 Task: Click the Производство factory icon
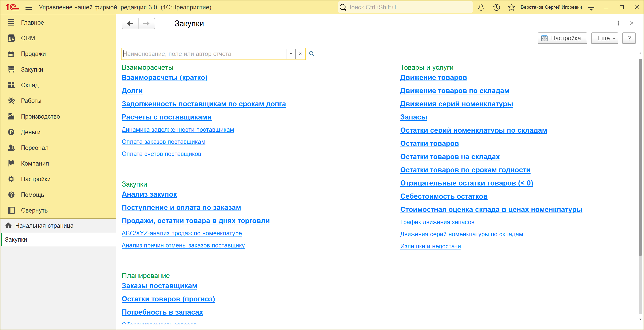click(x=11, y=116)
